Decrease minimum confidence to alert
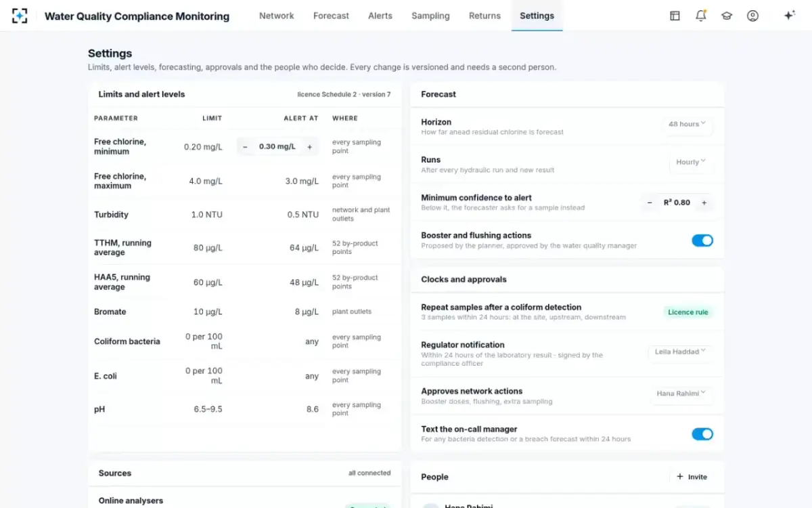The width and height of the screenshot is (812, 508). 650,203
